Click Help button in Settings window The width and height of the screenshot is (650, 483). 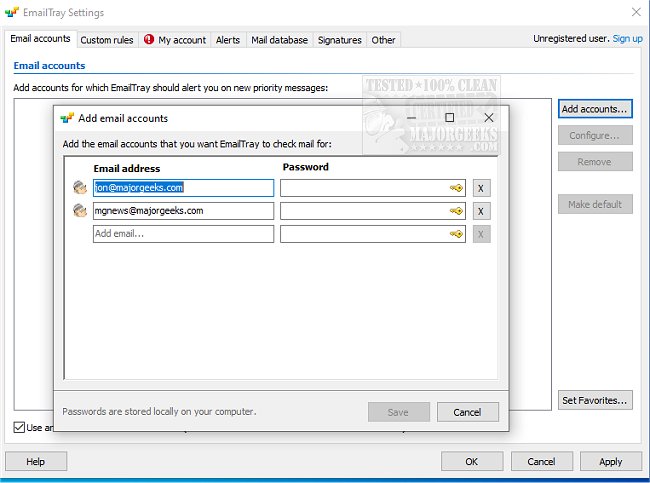pos(36,461)
